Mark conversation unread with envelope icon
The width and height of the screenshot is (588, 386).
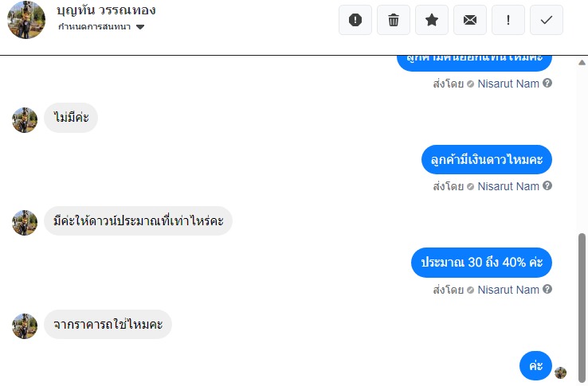tap(470, 21)
